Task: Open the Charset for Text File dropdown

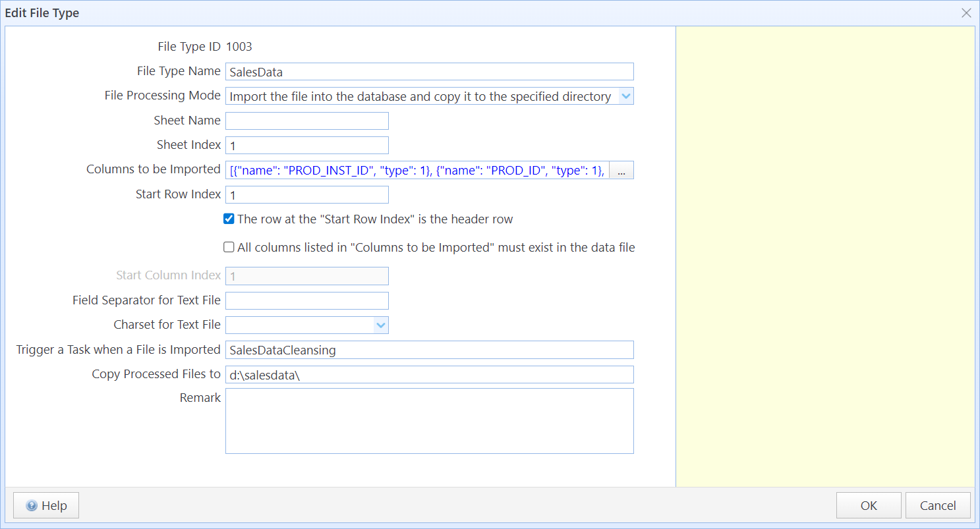Action: point(380,325)
